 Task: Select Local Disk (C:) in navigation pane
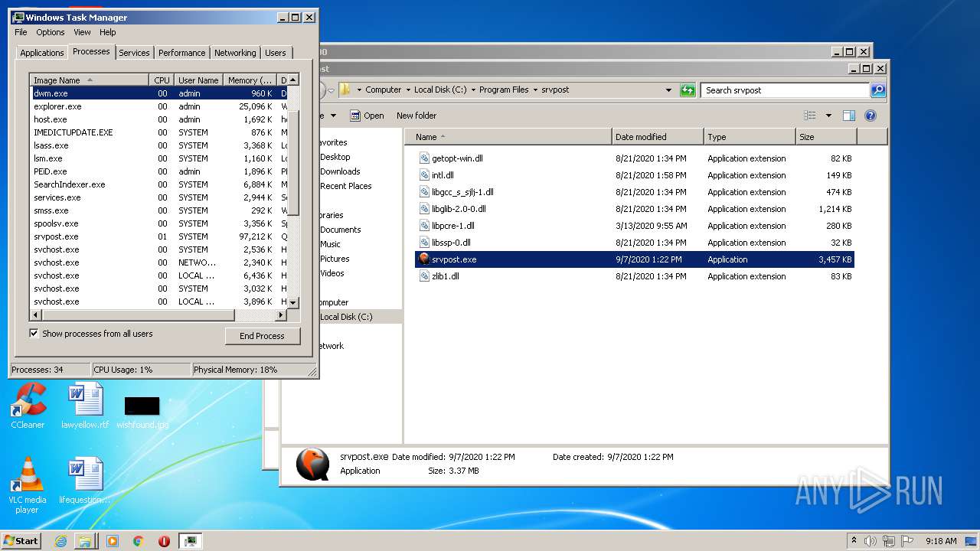[346, 317]
